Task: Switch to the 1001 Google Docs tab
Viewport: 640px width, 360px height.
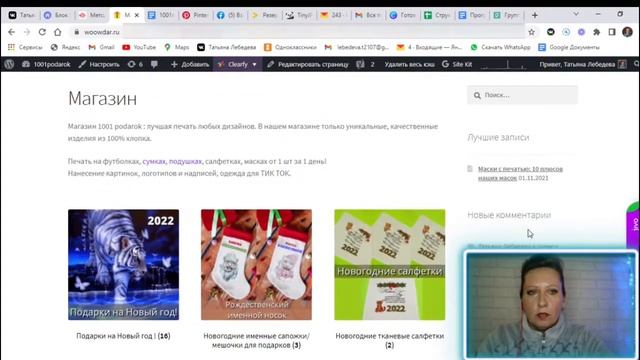Action: pyautogui.click(x=161, y=15)
